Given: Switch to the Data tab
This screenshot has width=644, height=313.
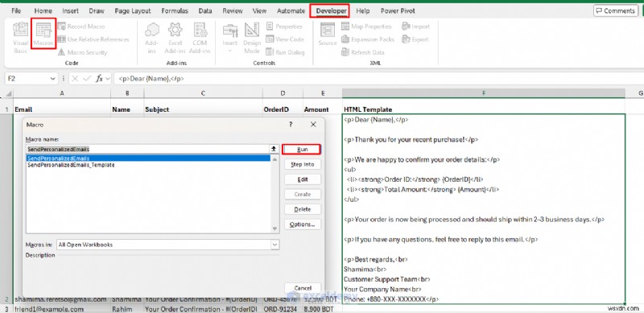Looking at the screenshot, I should coord(205,10).
